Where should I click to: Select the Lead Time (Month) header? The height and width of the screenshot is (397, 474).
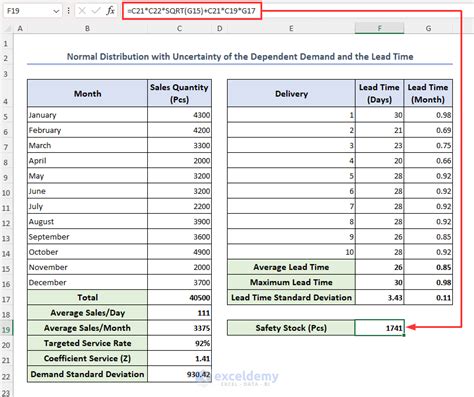[x=428, y=93]
